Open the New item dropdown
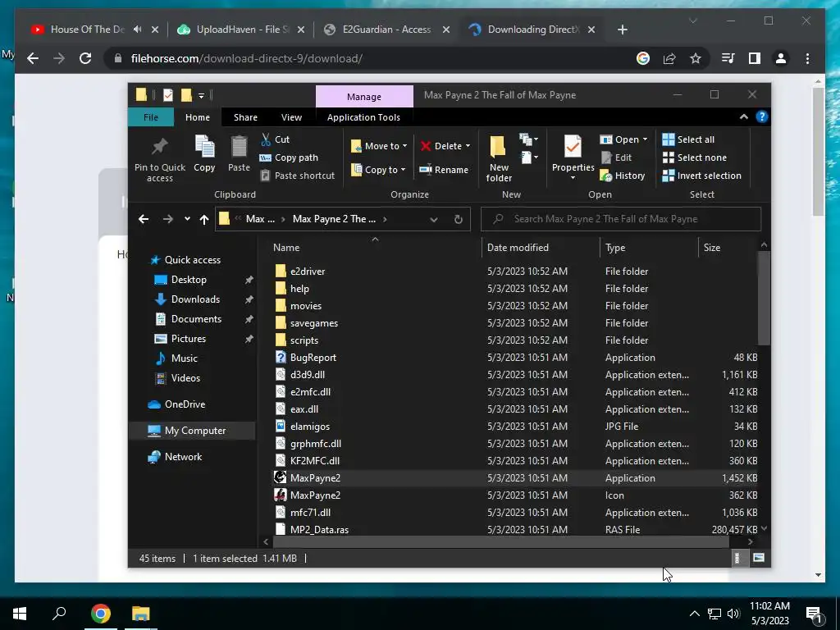Image resolution: width=840 pixels, height=630 pixels. pos(529,139)
